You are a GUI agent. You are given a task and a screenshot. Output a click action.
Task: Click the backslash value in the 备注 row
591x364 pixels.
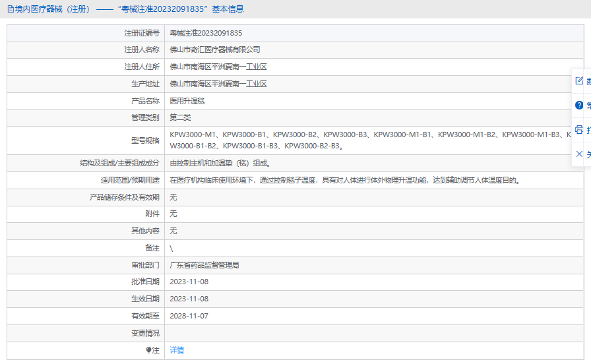(x=171, y=249)
